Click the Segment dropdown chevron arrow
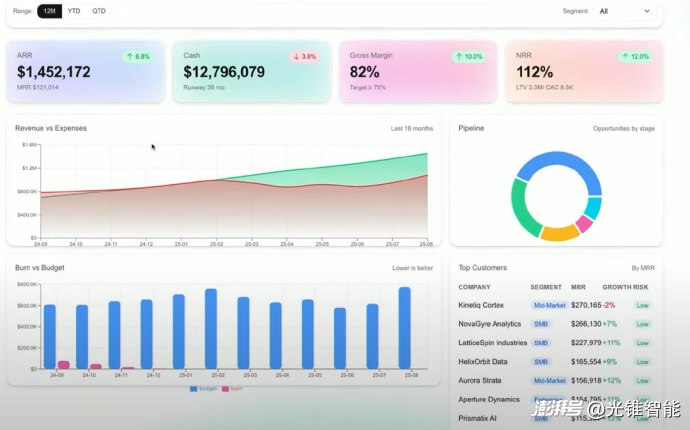Image resolution: width=690 pixels, height=430 pixels. click(x=647, y=11)
